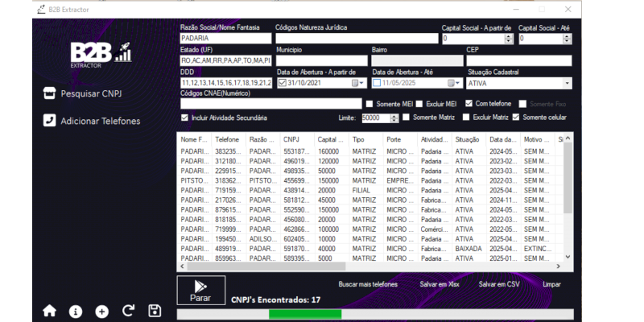This screenshot has width=644, height=322.
Task: Click the Razão Social/Nome Fantasia input field
Action: [225, 38]
